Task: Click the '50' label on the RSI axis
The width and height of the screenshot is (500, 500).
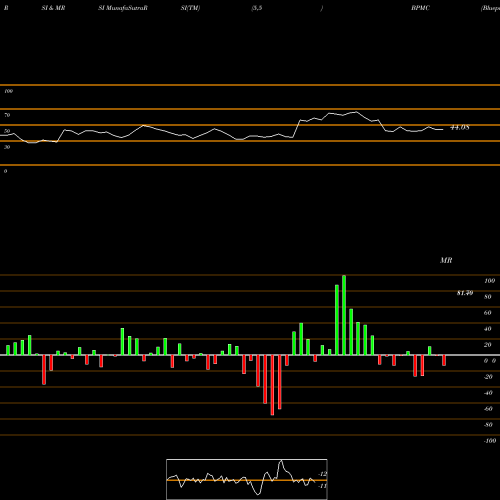Action: point(7,131)
